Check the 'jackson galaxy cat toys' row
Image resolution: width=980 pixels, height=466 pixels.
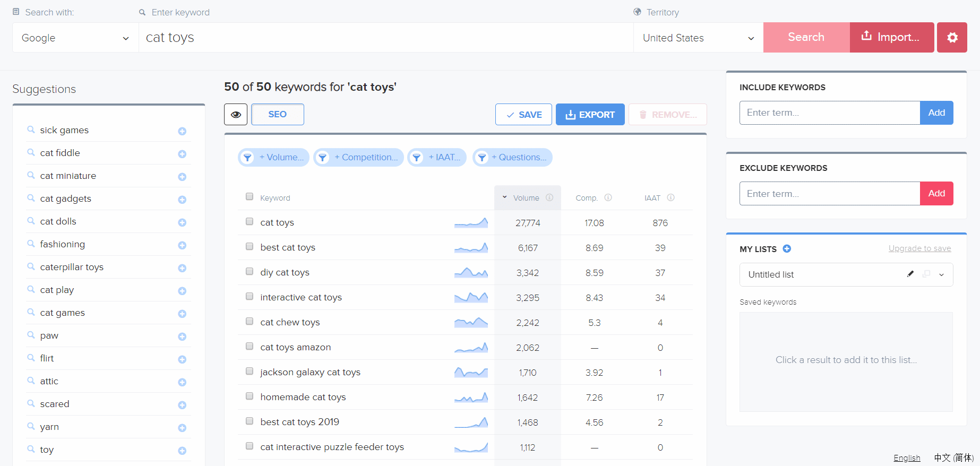click(x=250, y=371)
